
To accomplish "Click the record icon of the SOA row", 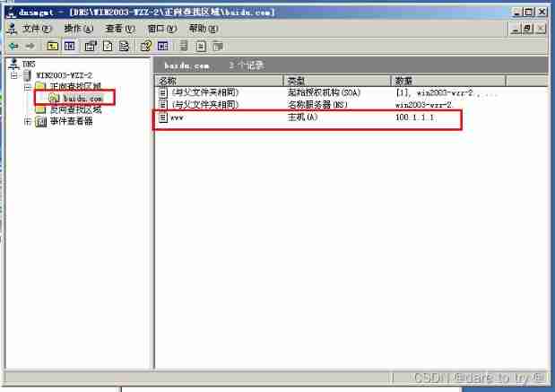I will [x=163, y=93].
